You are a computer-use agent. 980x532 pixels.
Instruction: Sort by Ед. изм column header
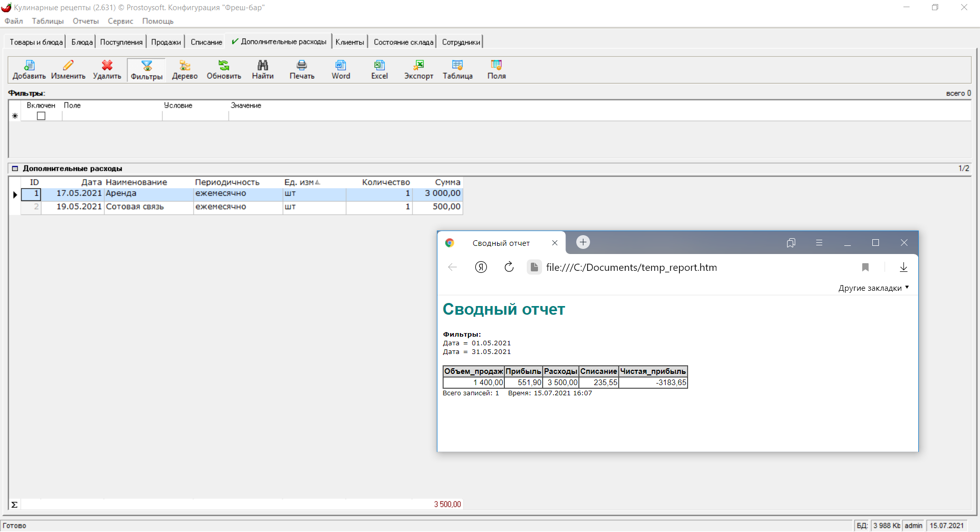pos(299,182)
